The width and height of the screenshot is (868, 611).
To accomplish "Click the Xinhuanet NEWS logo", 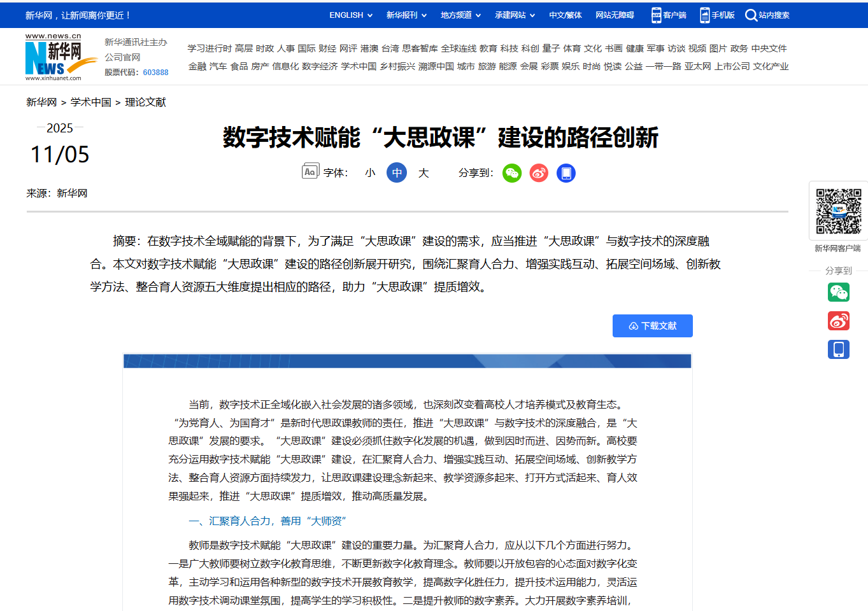I will 54,57.
